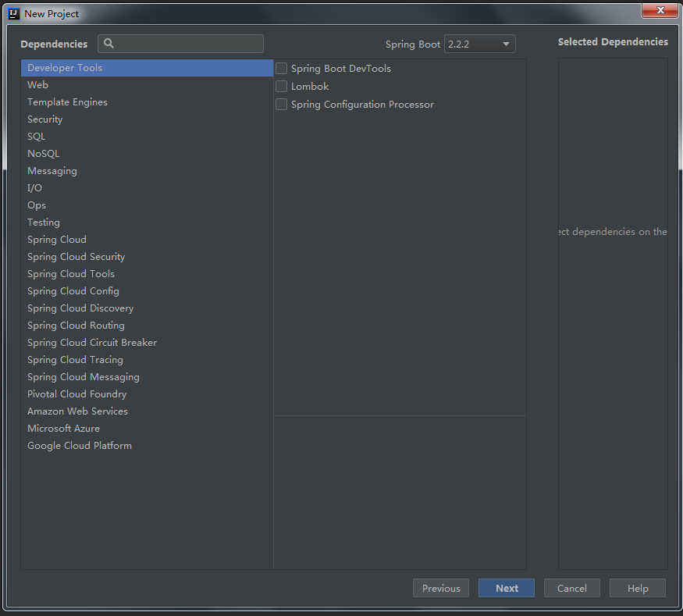The width and height of the screenshot is (683, 616).
Task: Open the Spring Boot version dropdown
Action: coord(479,44)
